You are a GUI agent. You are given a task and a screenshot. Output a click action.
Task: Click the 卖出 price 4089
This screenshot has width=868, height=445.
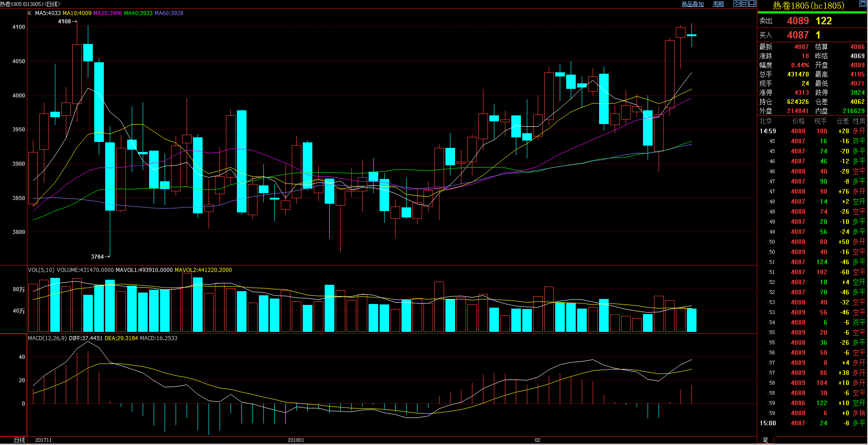pos(798,21)
